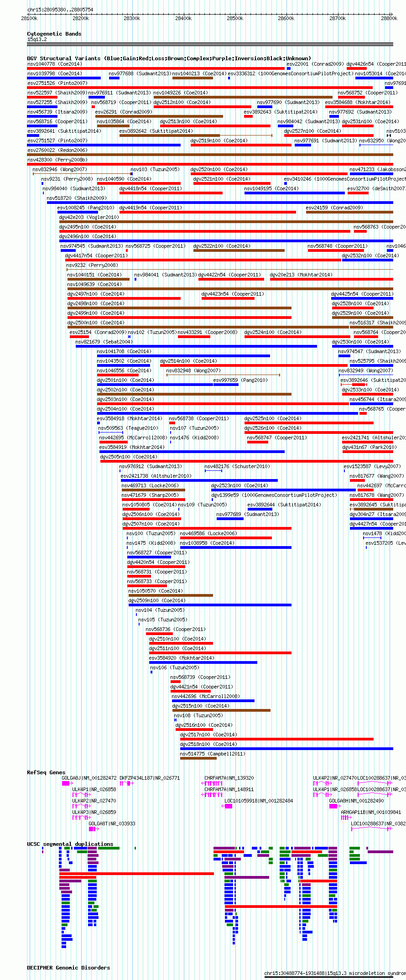
Task: Select variant nsv471679 (Sharp2005)
Action: (x=153, y=500)
